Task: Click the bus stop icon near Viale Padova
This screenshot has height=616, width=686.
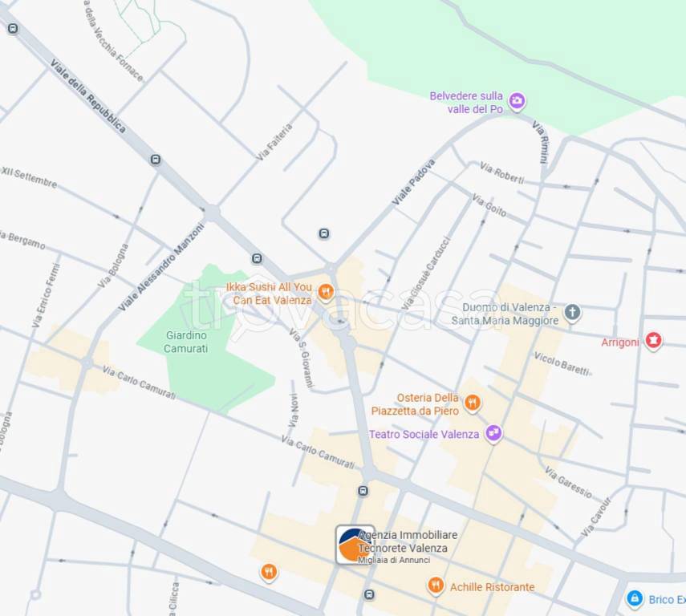Action: [324, 233]
